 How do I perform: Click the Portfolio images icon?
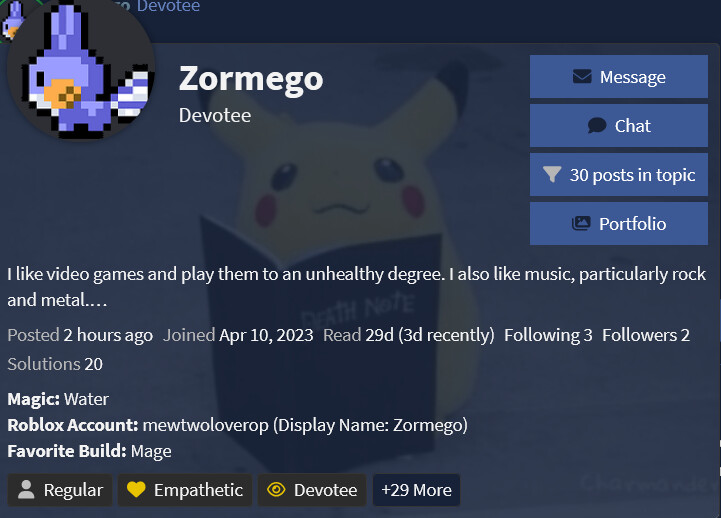click(x=581, y=223)
